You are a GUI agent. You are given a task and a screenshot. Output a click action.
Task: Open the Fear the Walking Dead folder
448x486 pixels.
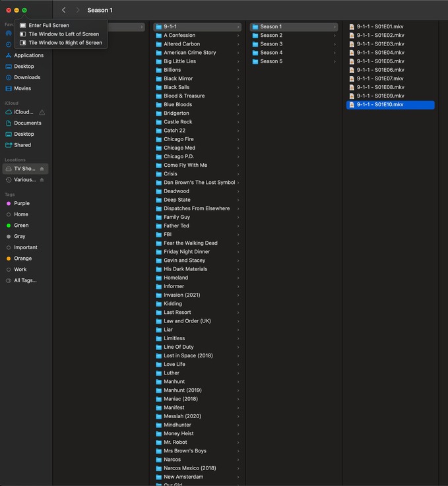click(197, 243)
